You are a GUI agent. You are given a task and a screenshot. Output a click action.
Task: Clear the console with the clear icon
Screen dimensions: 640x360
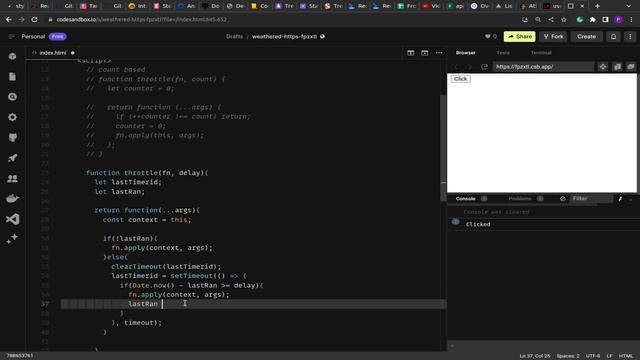[562, 199]
